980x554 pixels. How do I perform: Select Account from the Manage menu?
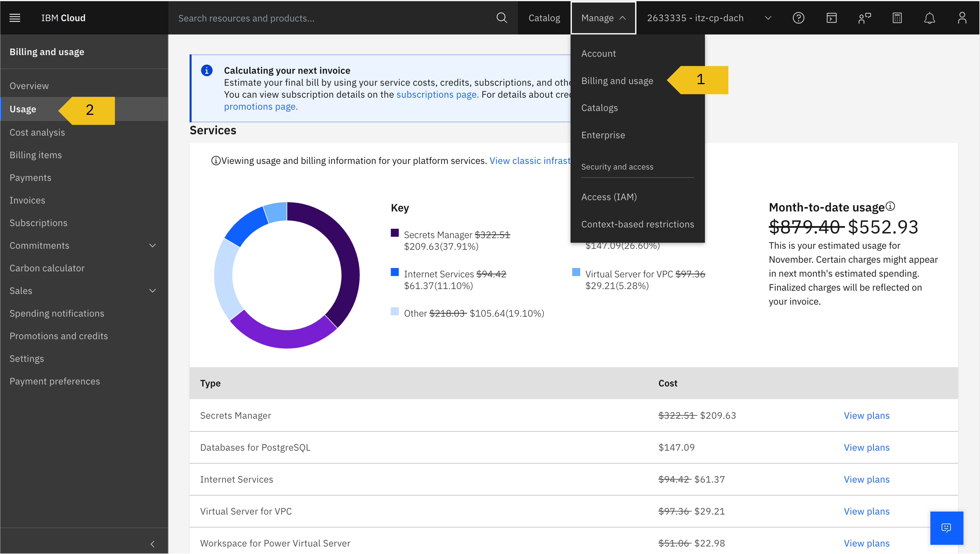tap(598, 53)
